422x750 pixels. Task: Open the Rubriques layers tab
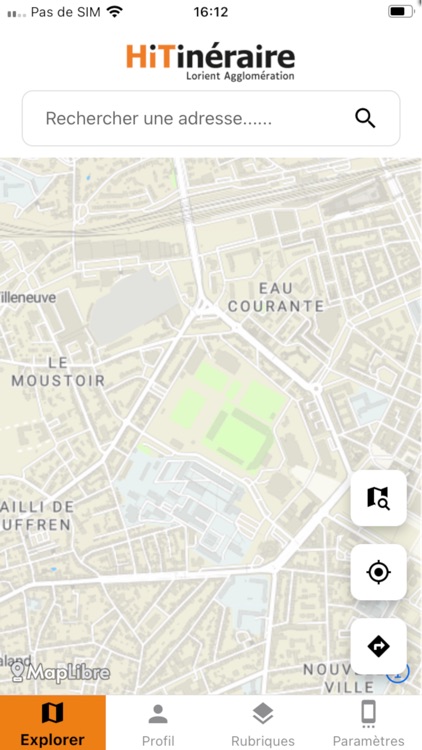[263, 722]
